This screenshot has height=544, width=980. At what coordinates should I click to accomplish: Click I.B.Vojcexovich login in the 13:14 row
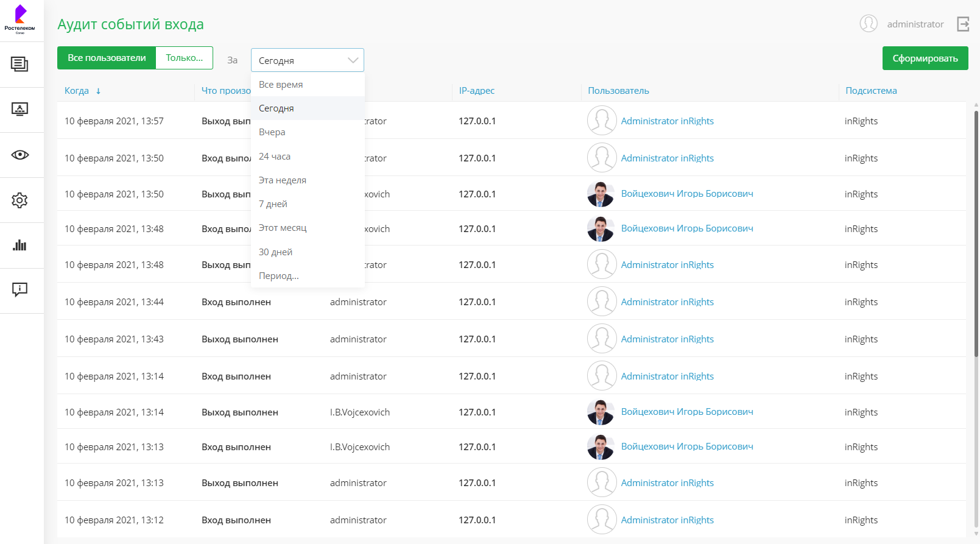tap(360, 412)
